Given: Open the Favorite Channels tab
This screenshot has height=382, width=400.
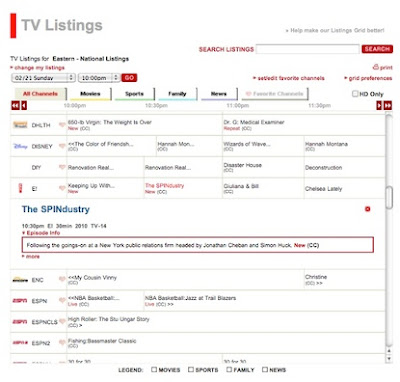Looking at the screenshot, I should tap(275, 94).
